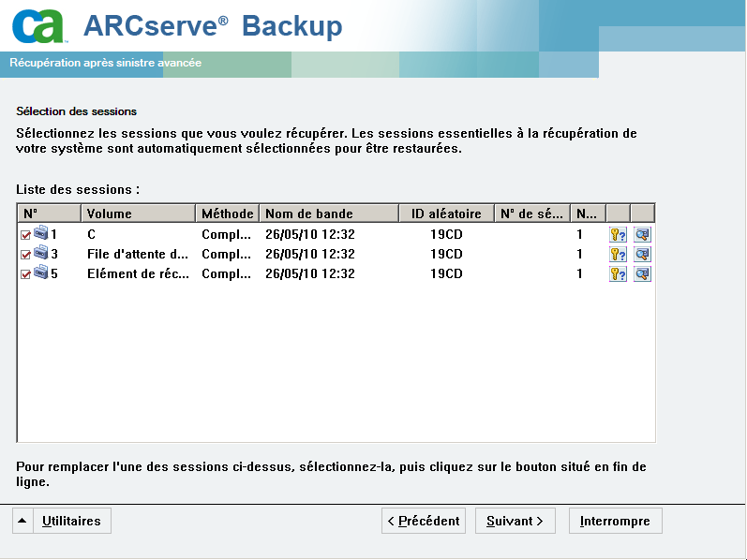Sort by the Méthode column header
This screenshot has width=747, height=560.
(x=228, y=214)
